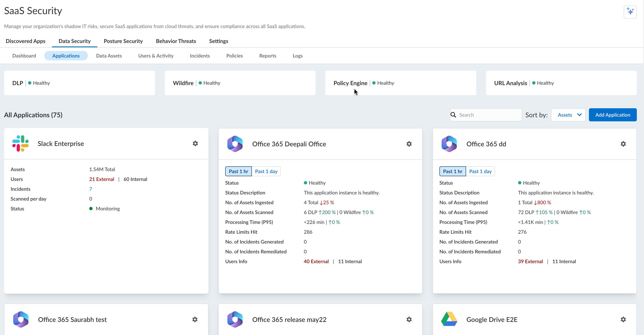
Task: Open Office 365 Saurabh test settings gear
Action: click(x=195, y=319)
